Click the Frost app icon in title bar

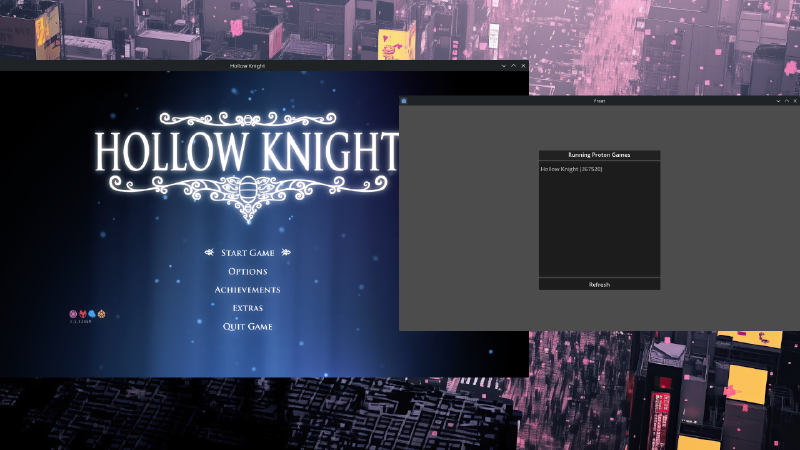(x=404, y=101)
